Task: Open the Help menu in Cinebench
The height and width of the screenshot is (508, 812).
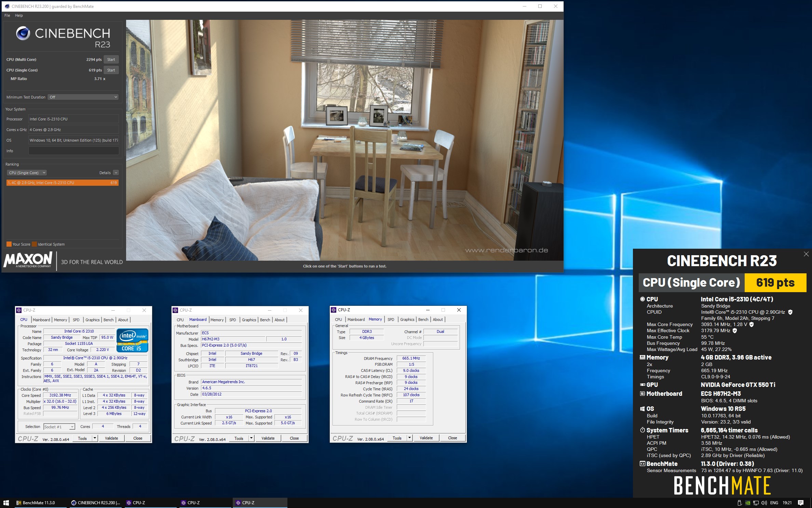Action: pos(19,15)
